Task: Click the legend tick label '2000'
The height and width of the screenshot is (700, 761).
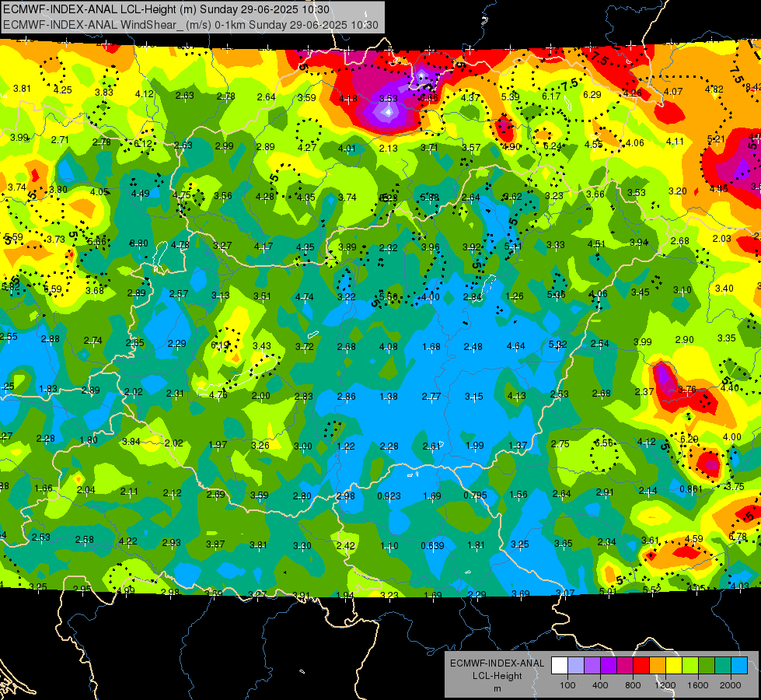Action: tap(731, 685)
